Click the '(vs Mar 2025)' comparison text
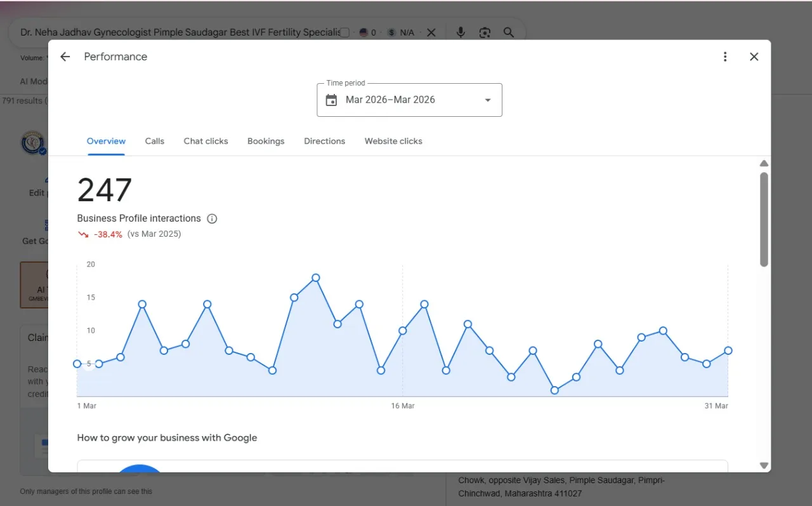Image resolution: width=812 pixels, height=506 pixels. point(154,234)
